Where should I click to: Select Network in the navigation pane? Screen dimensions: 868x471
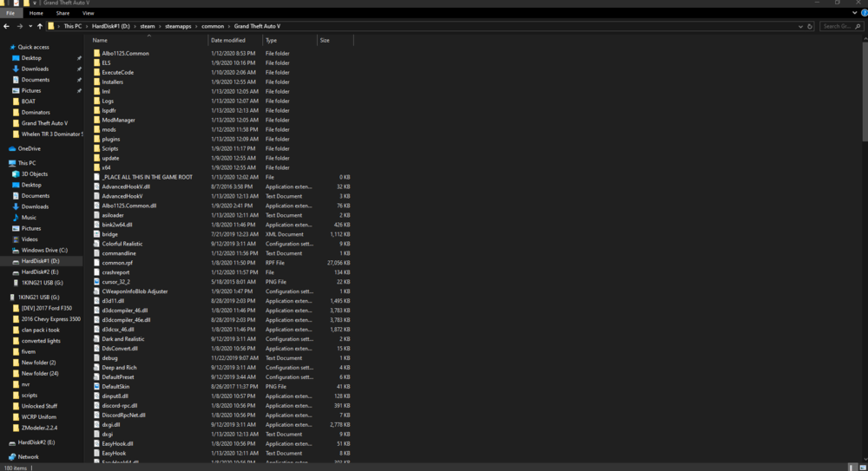[28, 457]
